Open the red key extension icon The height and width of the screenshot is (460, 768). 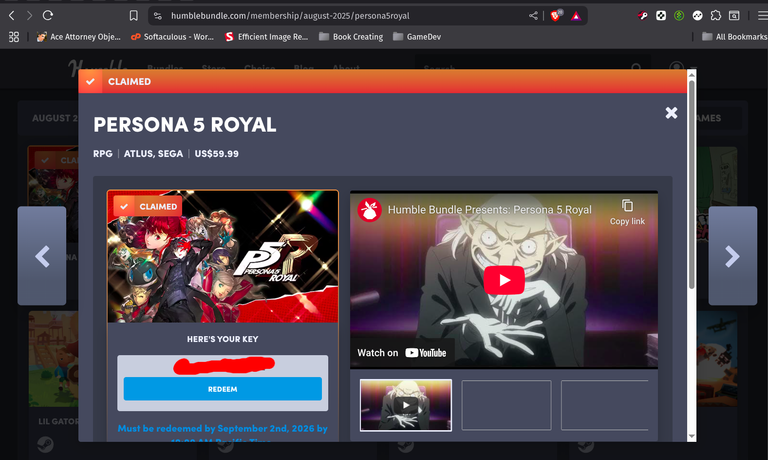click(643, 16)
